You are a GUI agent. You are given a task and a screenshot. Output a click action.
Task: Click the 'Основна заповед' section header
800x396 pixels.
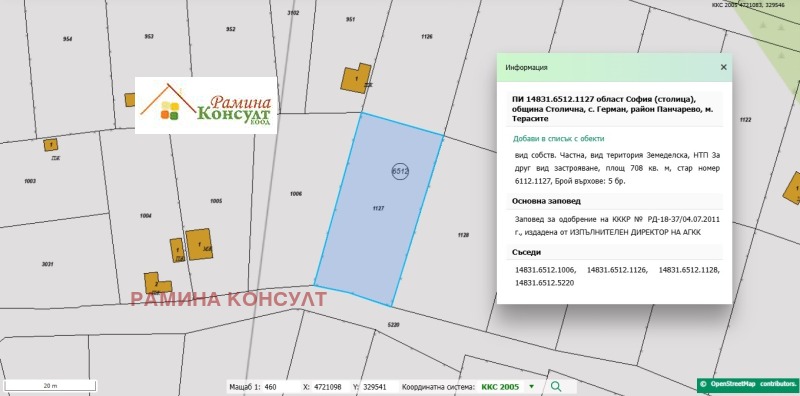pyautogui.click(x=546, y=201)
